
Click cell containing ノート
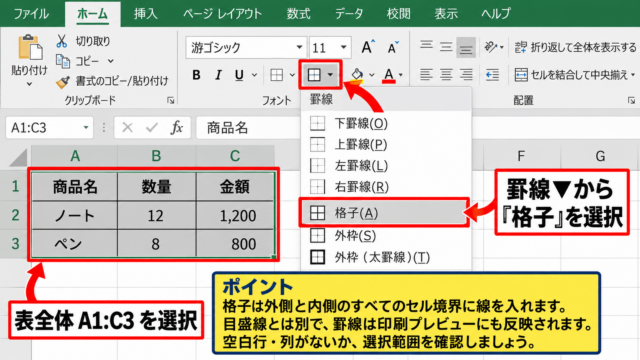click(x=75, y=215)
